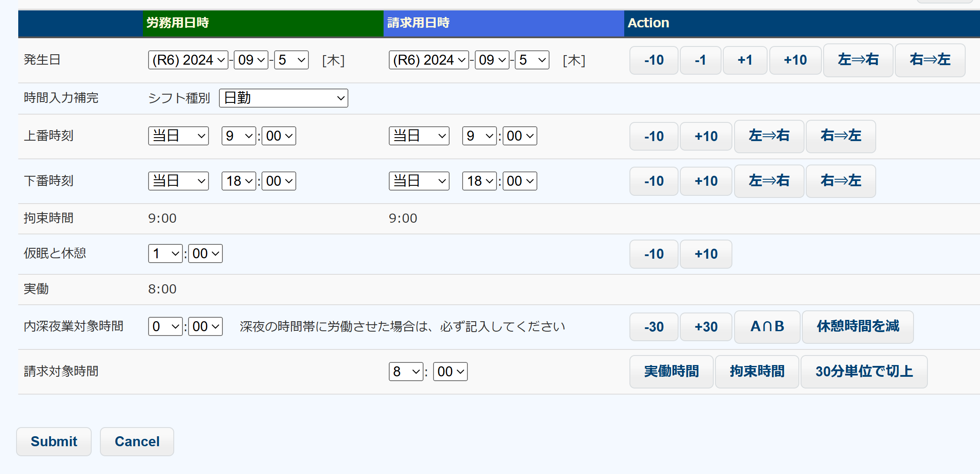Open billing-side month dropdown 09
Viewport: 980px width, 474px height.
pyautogui.click(x=492, y=60)
